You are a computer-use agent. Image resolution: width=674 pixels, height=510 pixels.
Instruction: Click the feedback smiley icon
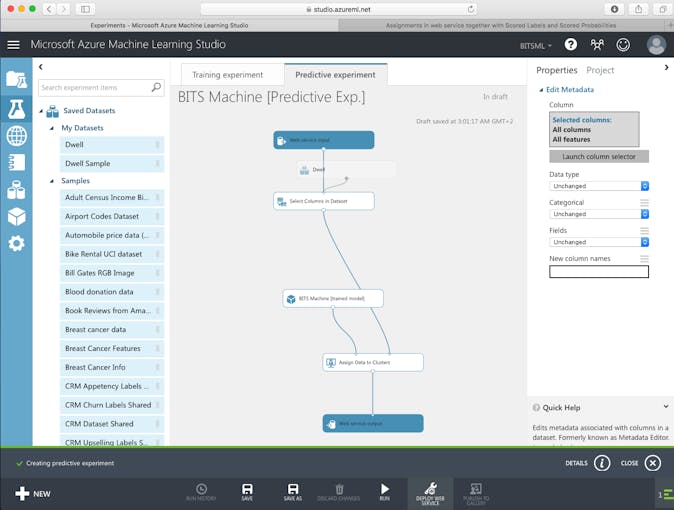tap(623, 44)
